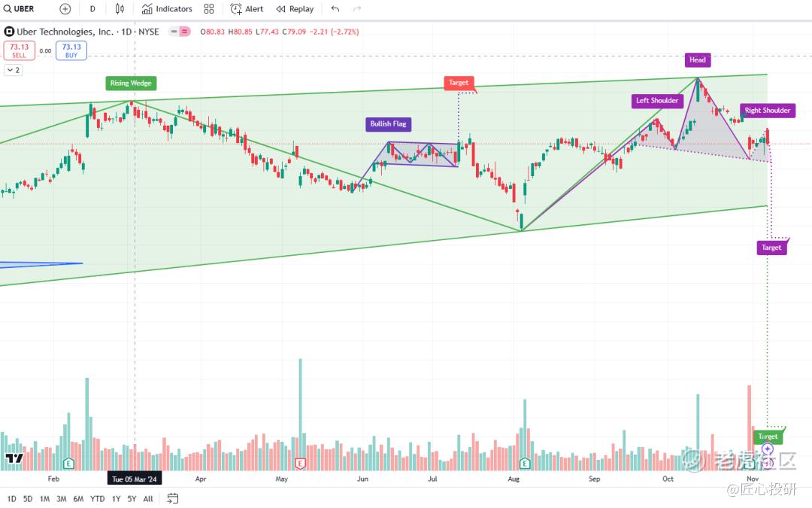Select the Bullish Flag pattern label
Screen dimensions: 812x508
[389, 124]
